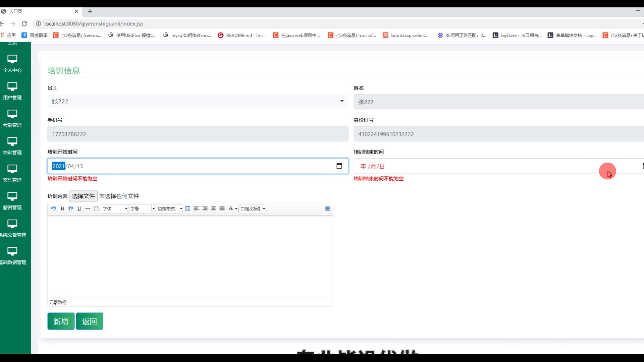
Task: Click the insert table icon
Action: pos(187,208)
